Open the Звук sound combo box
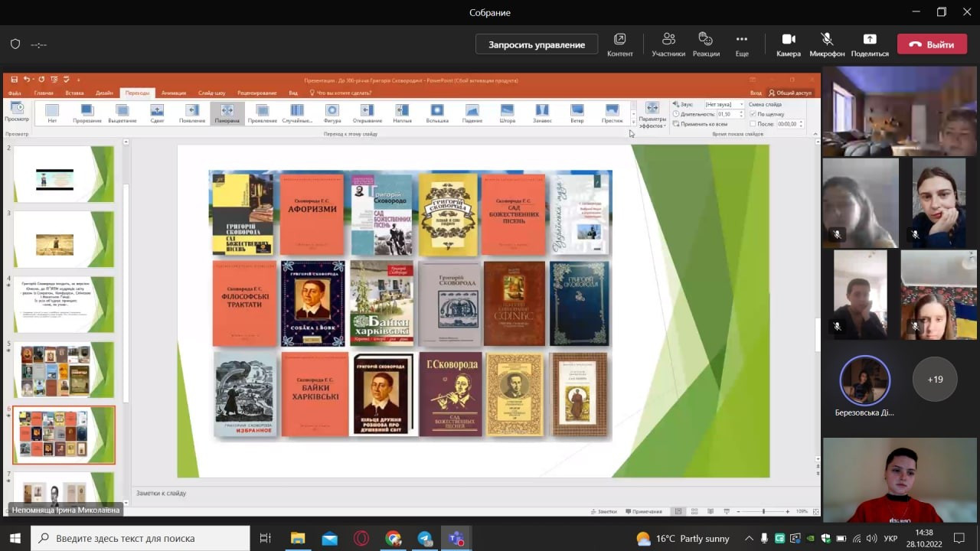 [724, 104]
